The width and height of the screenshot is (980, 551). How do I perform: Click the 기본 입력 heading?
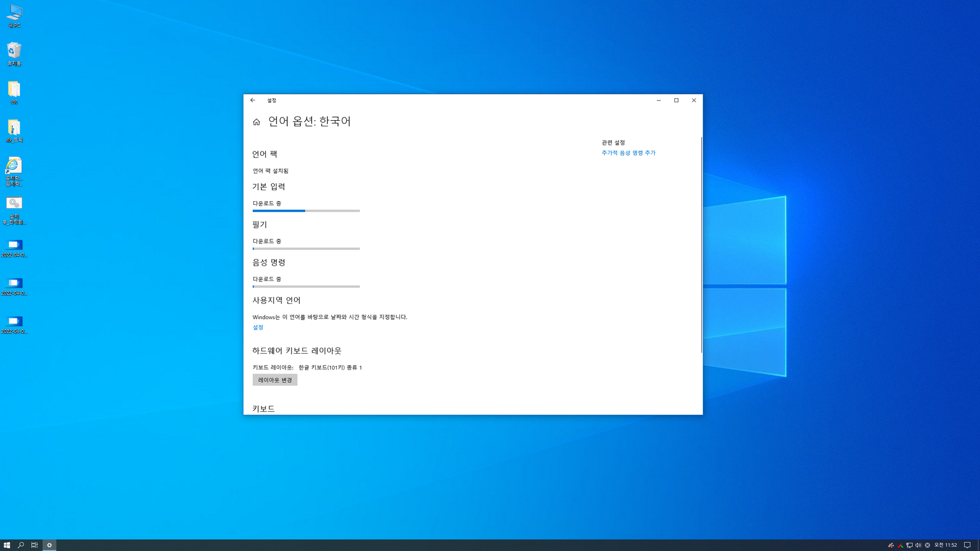pyautogui.click(x=269, y=187)
